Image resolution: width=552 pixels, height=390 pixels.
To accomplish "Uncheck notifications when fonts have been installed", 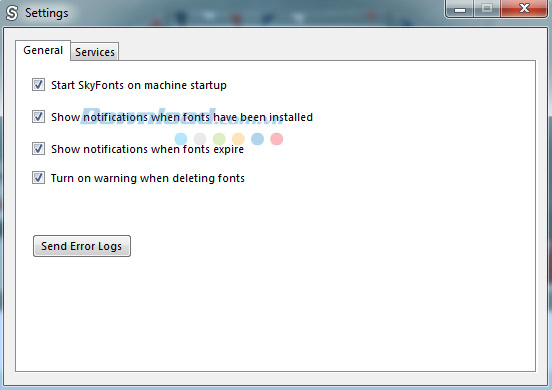I will 38,117.
